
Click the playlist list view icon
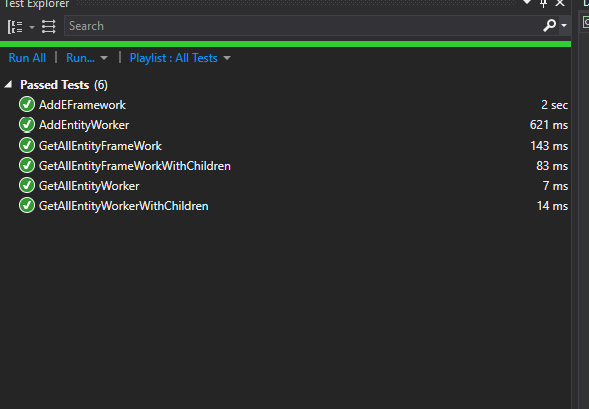point(48,27)
